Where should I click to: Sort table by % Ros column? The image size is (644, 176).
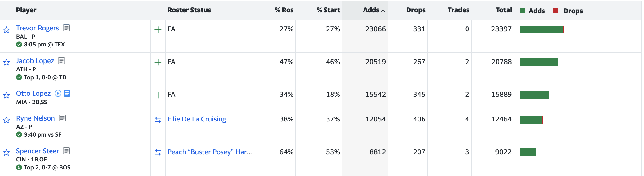tap(284, 10)
